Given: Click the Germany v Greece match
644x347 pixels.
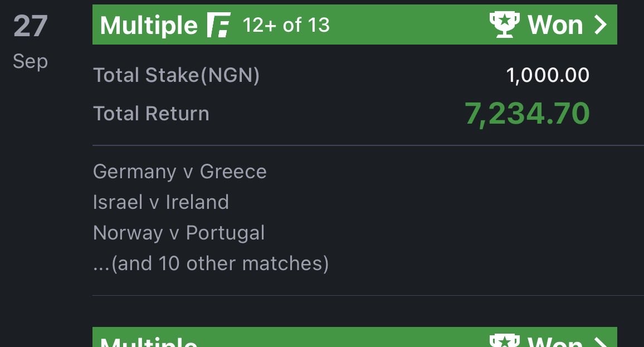Looking at the screenshot, I should click(x=180, y=171).
